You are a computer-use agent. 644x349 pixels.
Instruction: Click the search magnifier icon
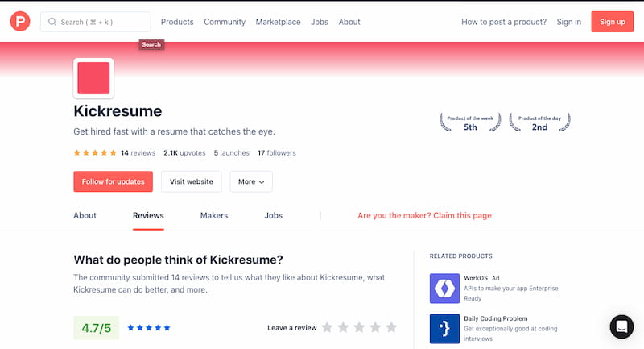pos(52,22)
